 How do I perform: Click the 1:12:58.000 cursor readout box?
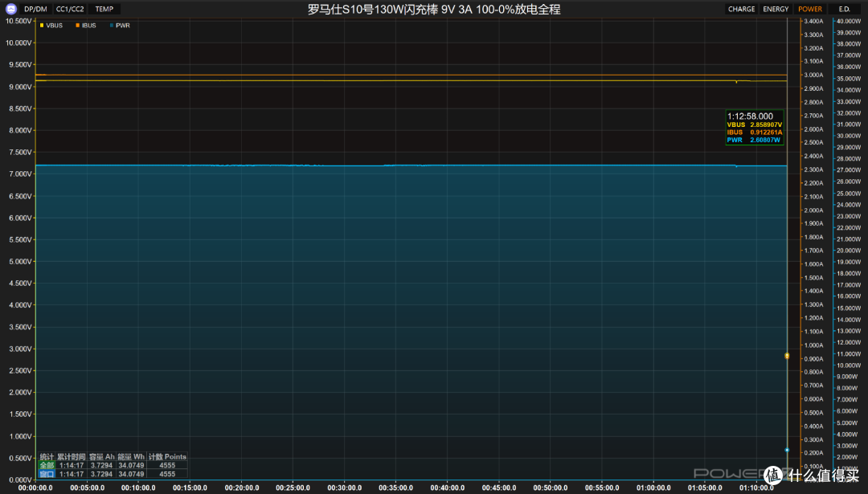[755, 128]
